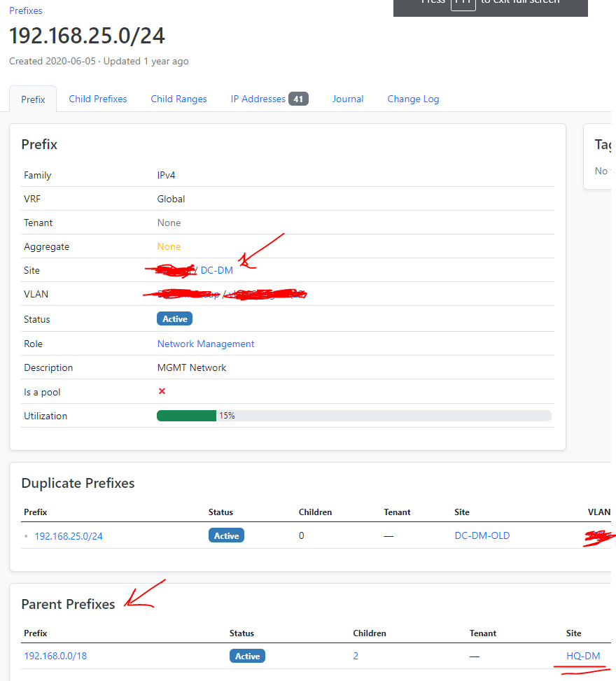Click the Aggregate None value
Screen dimensions: 616x681
(169, 246)
